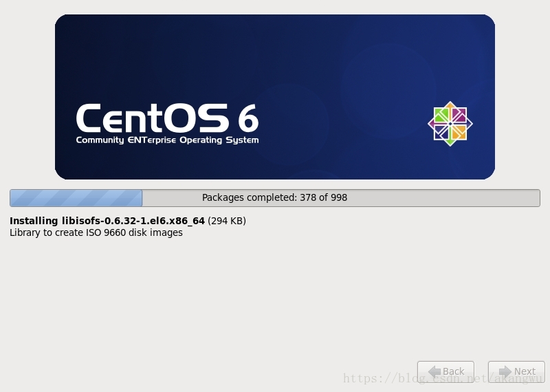The width and height of the screenshot is (550, 392).
Task: Click the Back button
Action: (x=445, y=371)
